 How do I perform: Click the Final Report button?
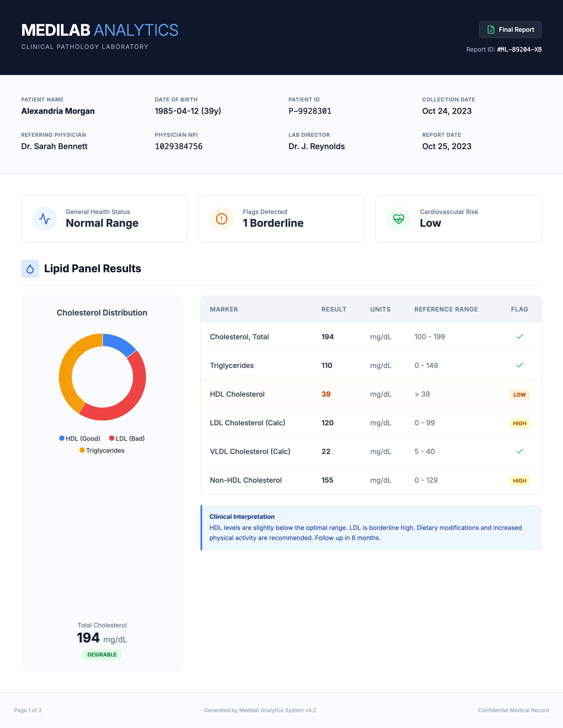click(x=510, y=30)
